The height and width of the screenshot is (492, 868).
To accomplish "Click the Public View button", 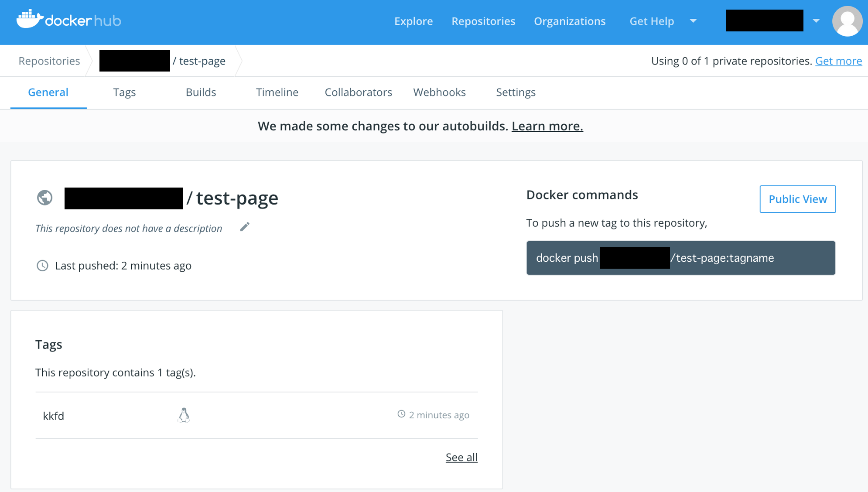I will point(797,199).
